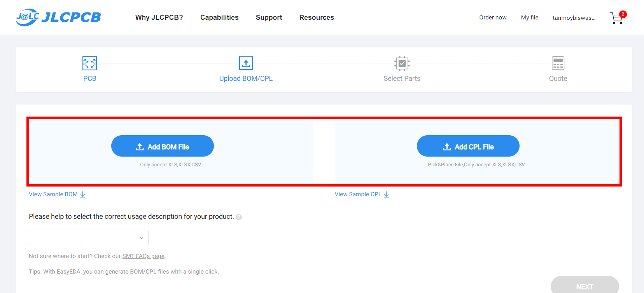Open the shopping cart icon
The height and width of the screenshot is (293, 644).
tap(617, 18)
